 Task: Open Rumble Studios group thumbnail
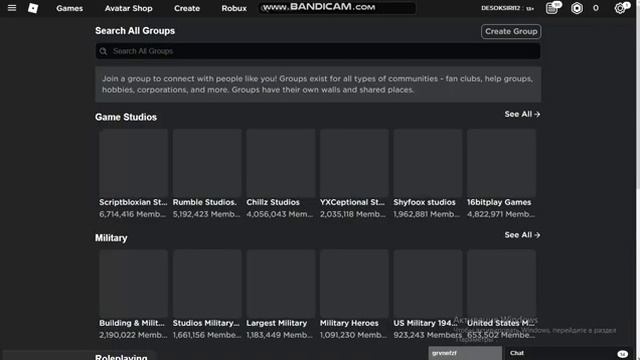coord(207,163)
